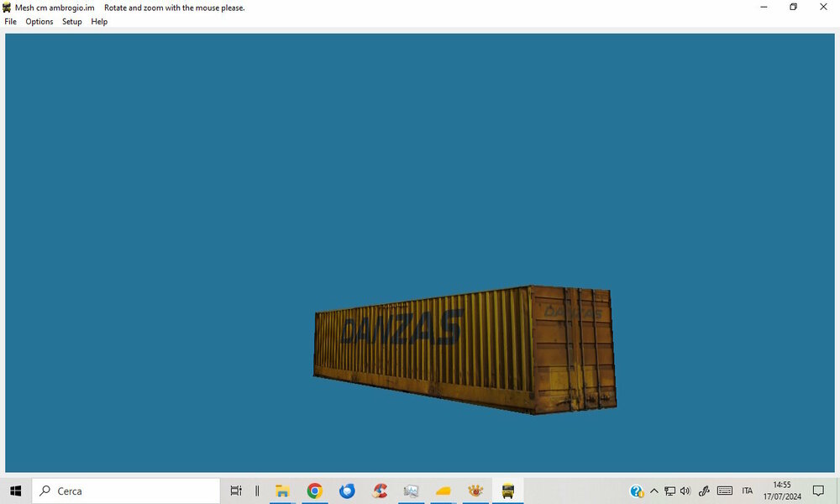This screenshot has width=840, height=504.
Task: Launch Google Chrome from the taskbar
Action: tap(314, 491)
